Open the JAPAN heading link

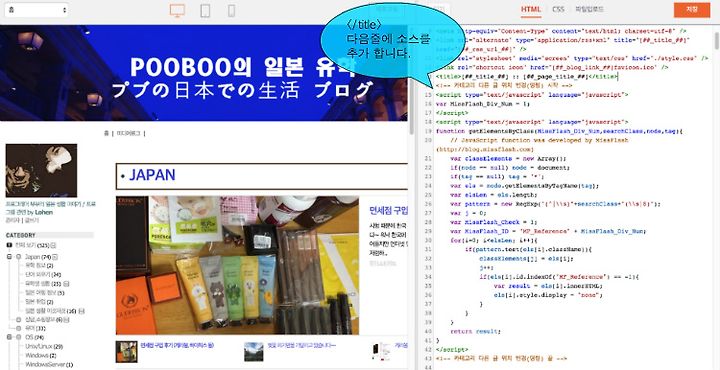point(152,175)
